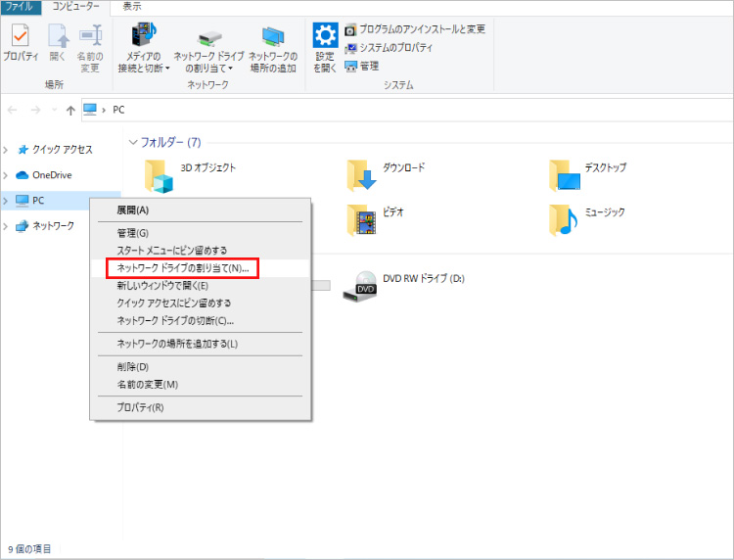Expand the Quick access (クイックアクセス) tree node

coord(6,150)
